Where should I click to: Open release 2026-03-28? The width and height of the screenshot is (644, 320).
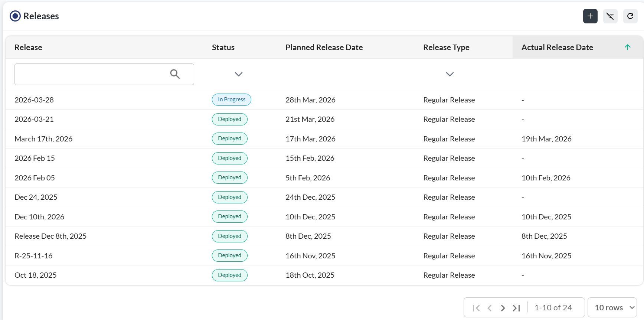click(34, 100)
